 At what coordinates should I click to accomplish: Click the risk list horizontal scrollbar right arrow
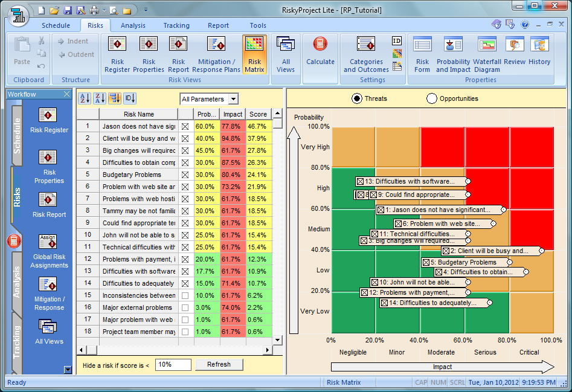(x=268, y=350)
